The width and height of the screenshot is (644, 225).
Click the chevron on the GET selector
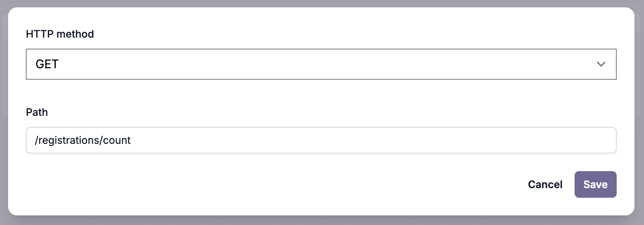click(602, 64)
